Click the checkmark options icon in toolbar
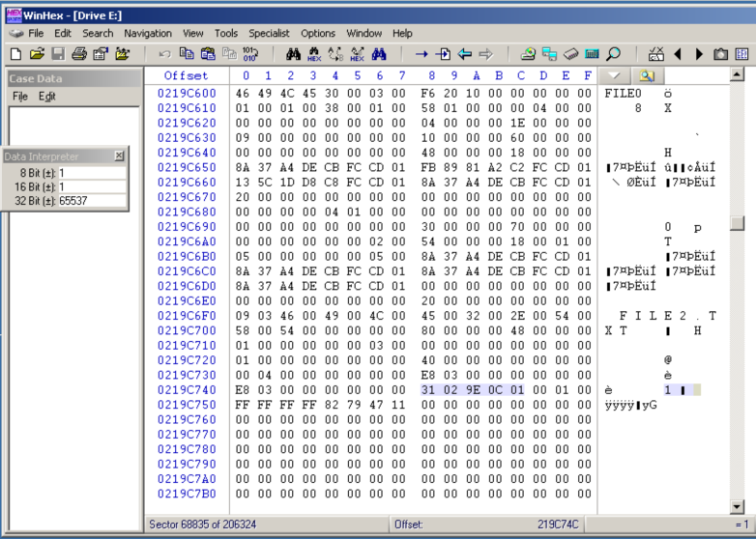Viewport: 756px width, 539px height. (655, 54)
